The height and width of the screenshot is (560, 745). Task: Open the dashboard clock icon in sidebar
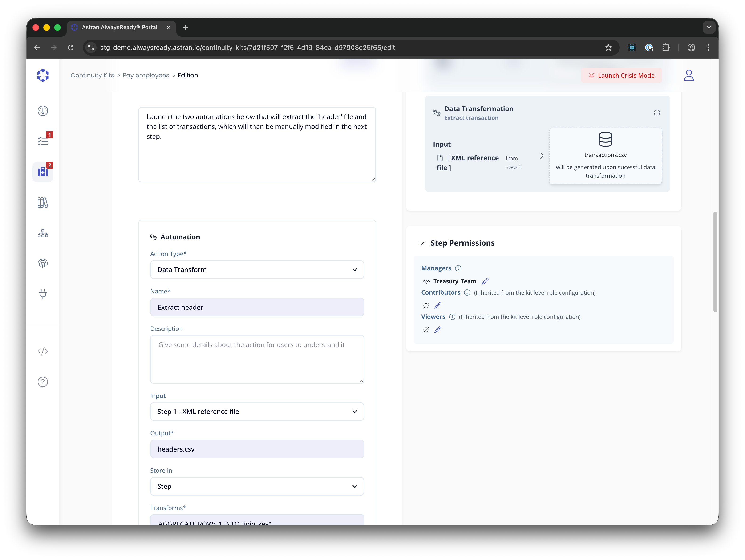point(43,111)
